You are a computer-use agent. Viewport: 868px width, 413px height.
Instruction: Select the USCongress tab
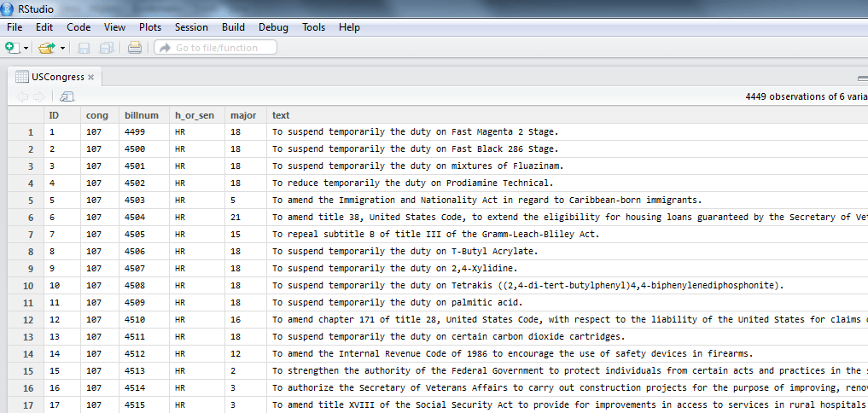pyautogui.click(x=55, y=77)
